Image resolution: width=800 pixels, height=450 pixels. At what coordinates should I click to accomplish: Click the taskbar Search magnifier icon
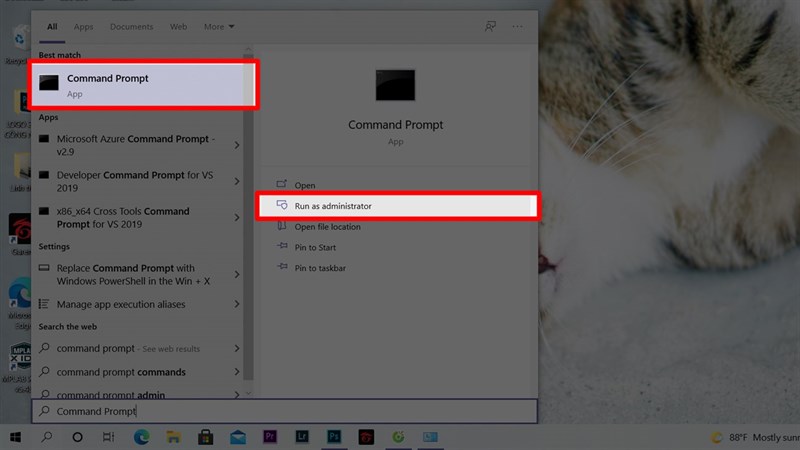tap(46, 437)
